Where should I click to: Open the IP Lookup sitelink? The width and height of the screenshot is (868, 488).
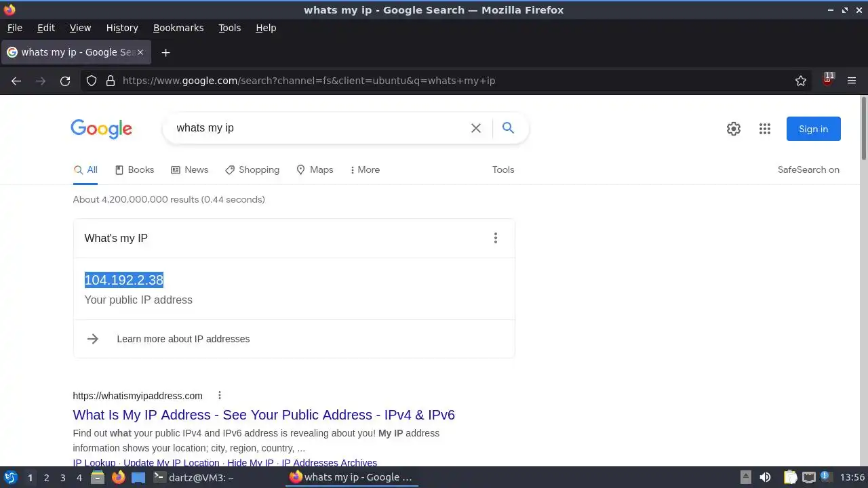(94, 463)
